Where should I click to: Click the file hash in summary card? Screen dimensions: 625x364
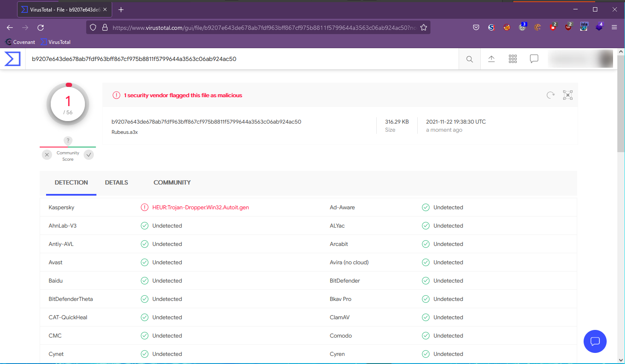[x=206, y=122]
